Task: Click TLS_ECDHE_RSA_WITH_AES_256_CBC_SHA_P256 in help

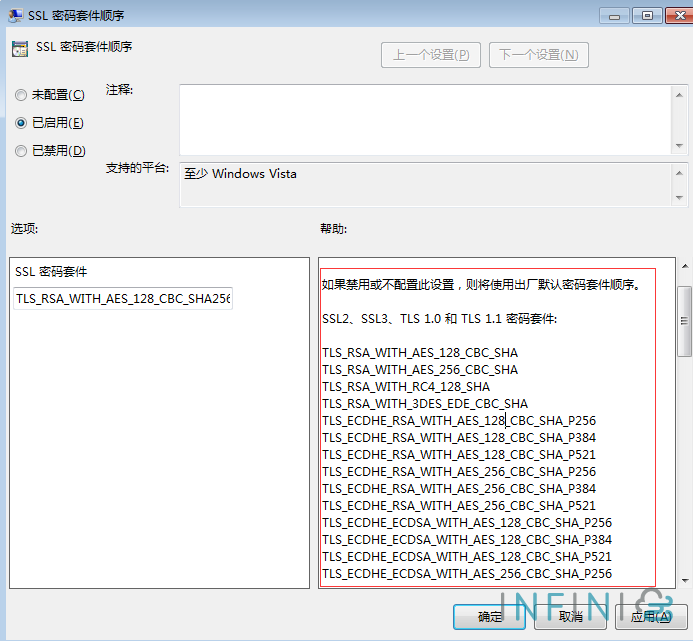Action: (x=459, y=472)
